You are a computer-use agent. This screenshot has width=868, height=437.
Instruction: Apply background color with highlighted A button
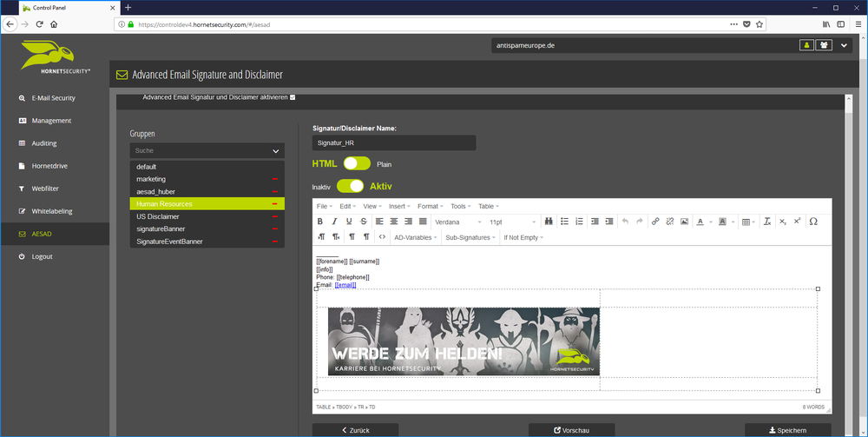tap(722, 222)
